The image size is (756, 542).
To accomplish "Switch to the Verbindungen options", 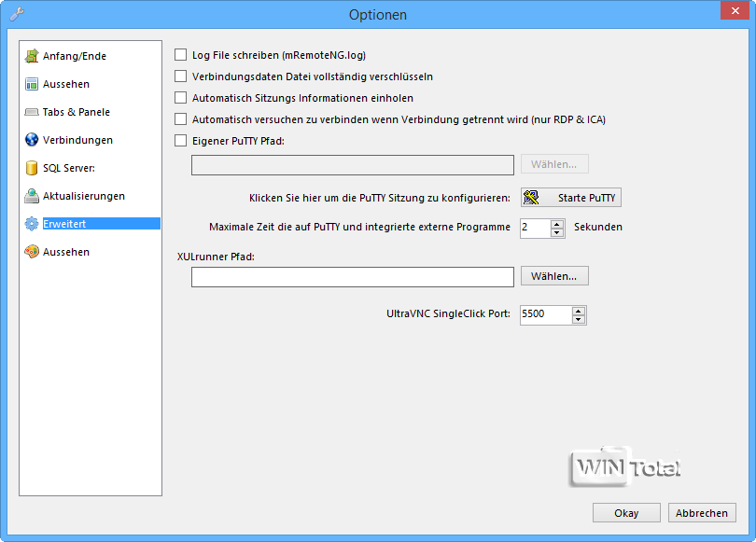I will click(77, 140).
